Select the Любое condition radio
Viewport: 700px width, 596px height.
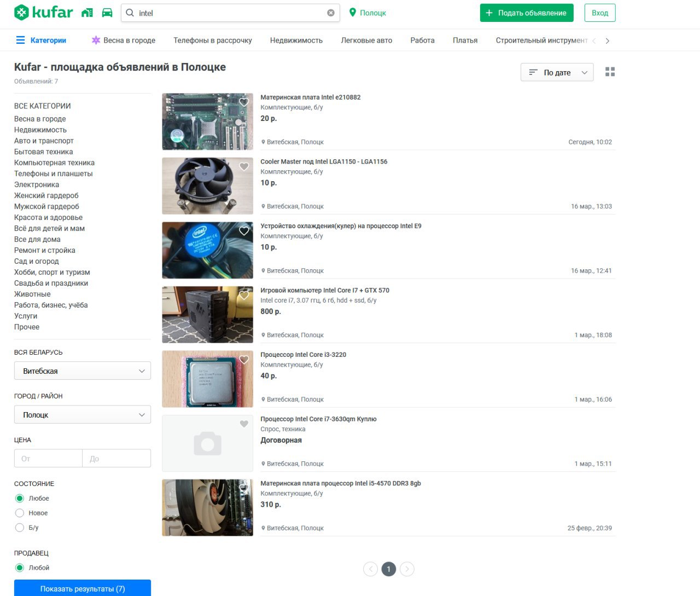point(20,498)
